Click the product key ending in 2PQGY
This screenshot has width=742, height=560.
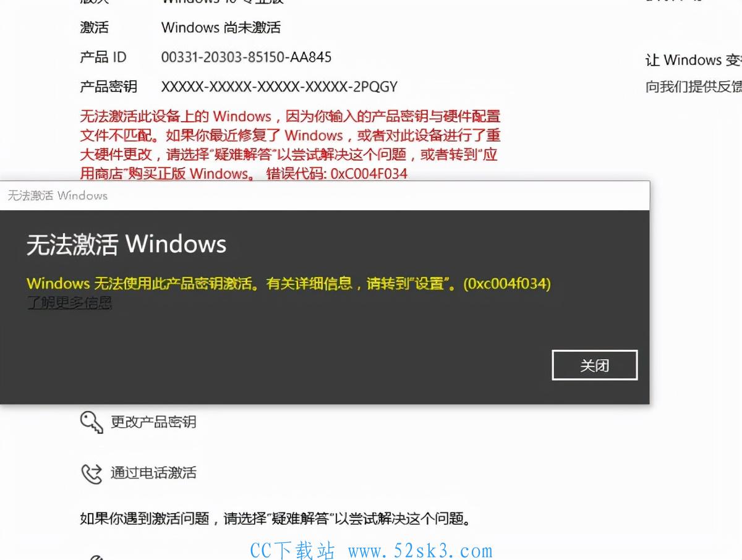click(x=279, y=87)
